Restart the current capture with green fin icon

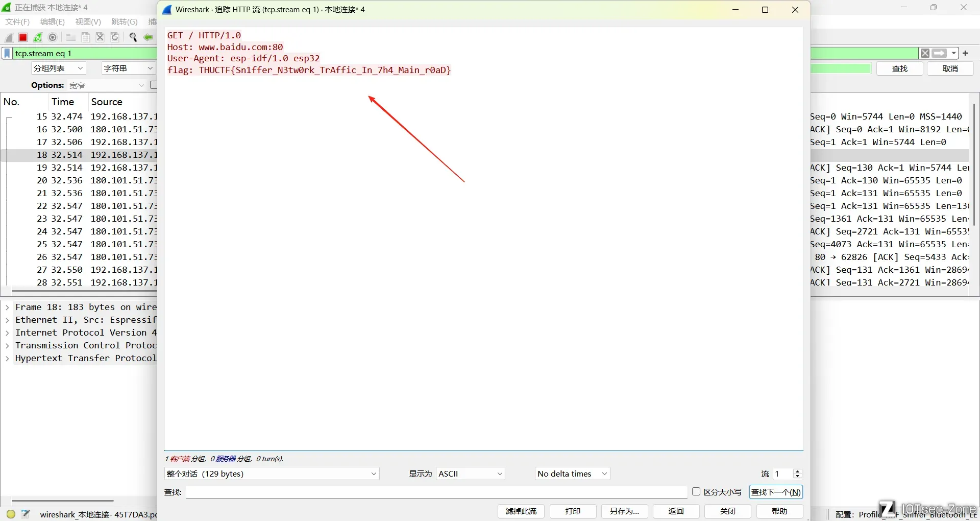coord(38,37)
